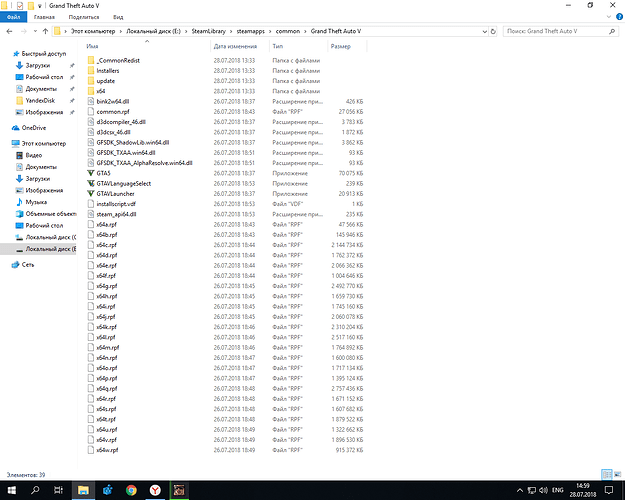Sort by the Дата изменения column header

[x=236, y=46]
